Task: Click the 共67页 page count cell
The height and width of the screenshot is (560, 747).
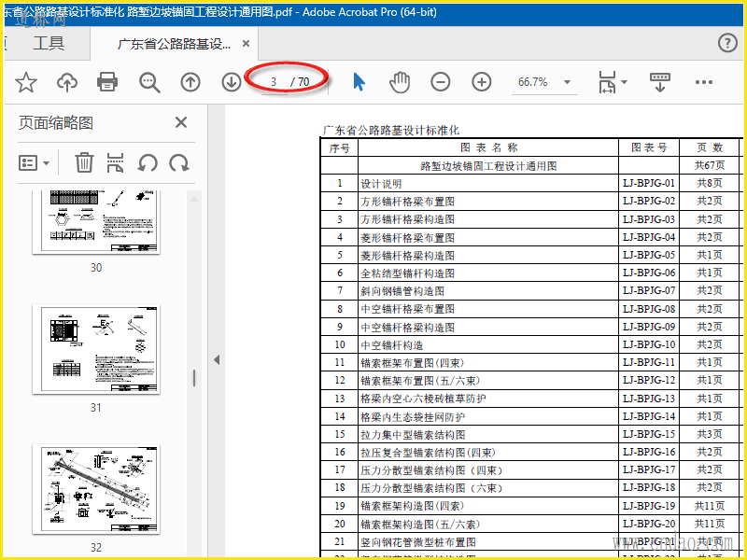Action: pyautogui.click(x=710, y=165)
